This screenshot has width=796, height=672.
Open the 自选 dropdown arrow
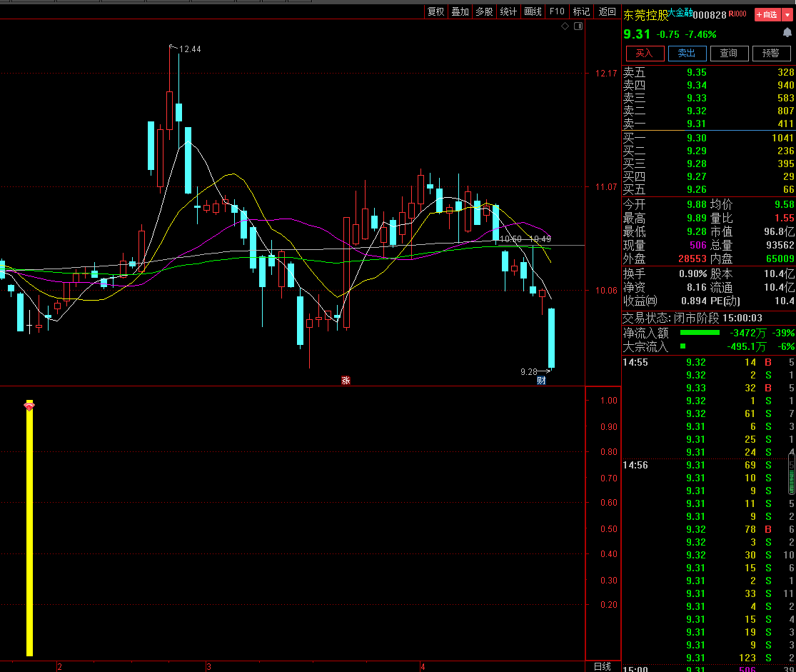point(787,14)
